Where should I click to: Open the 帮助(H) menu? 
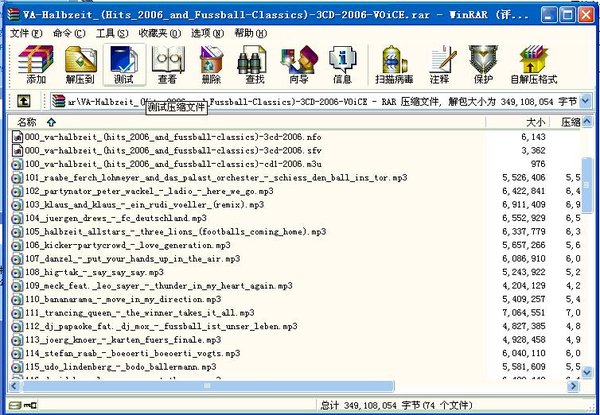[251, 34]
